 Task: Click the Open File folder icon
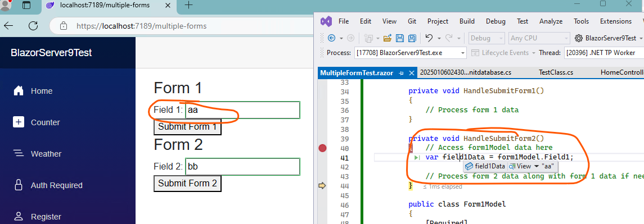(x=388, y=38)
